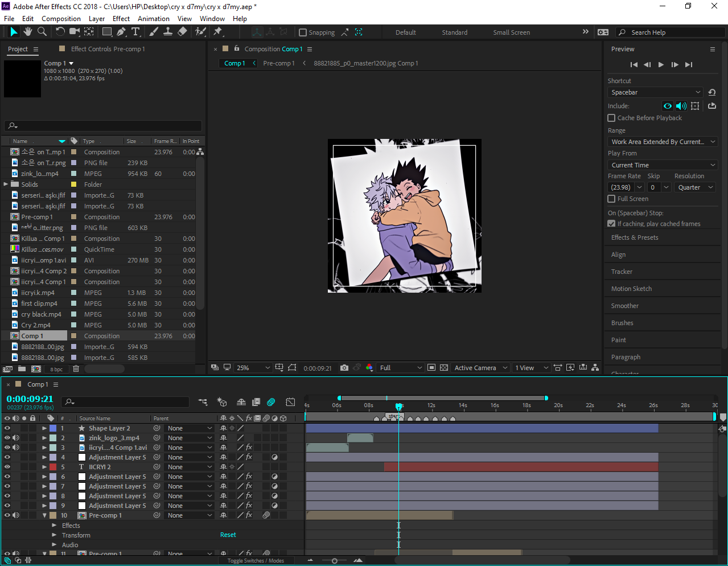Viewport: 728px width, 566px height.
Task: Expand the Solids folder in Project
Action: 6,184
